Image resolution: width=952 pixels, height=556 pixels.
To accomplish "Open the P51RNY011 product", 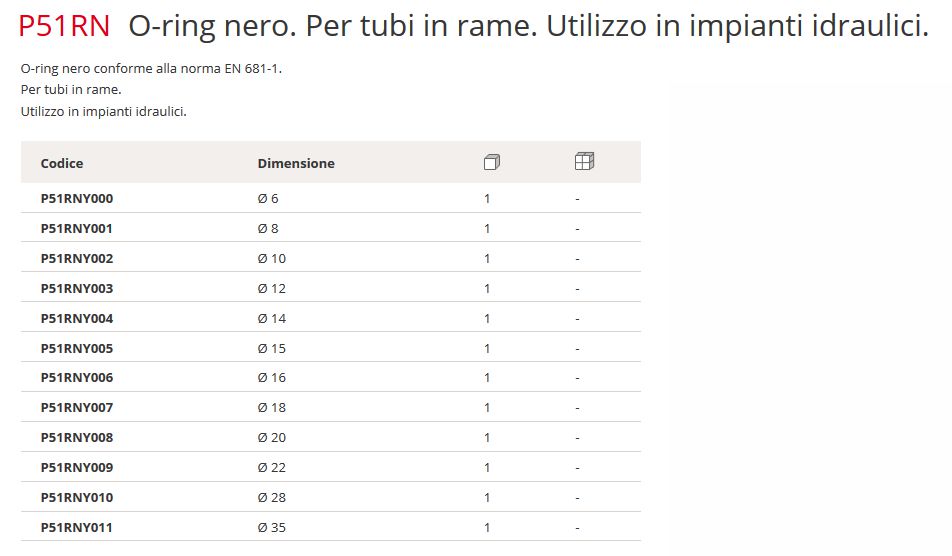I will (77, 527).
